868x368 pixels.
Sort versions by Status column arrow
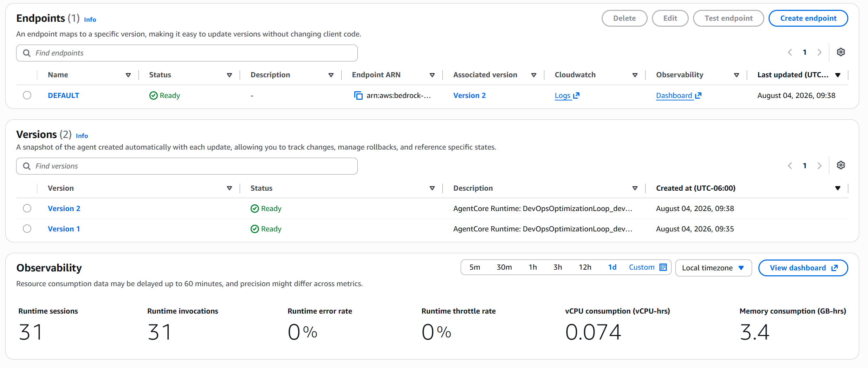pyautogui.click(x=432, y=188)
